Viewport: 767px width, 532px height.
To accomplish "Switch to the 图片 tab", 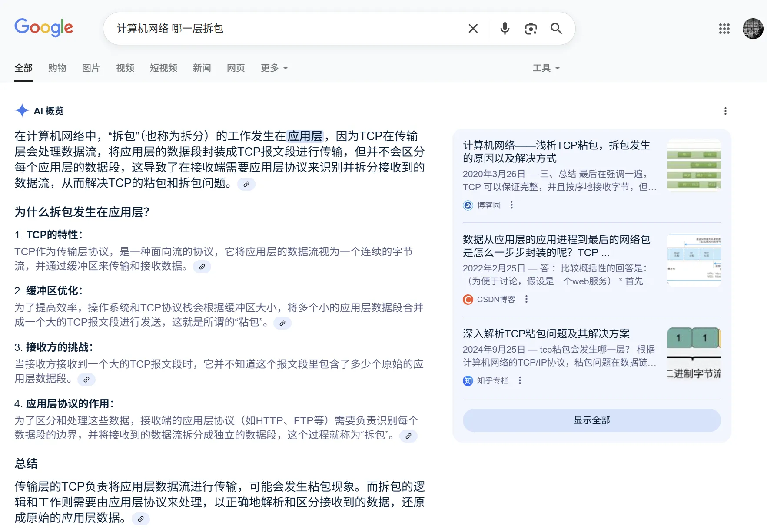I will [x=91, y=68].
